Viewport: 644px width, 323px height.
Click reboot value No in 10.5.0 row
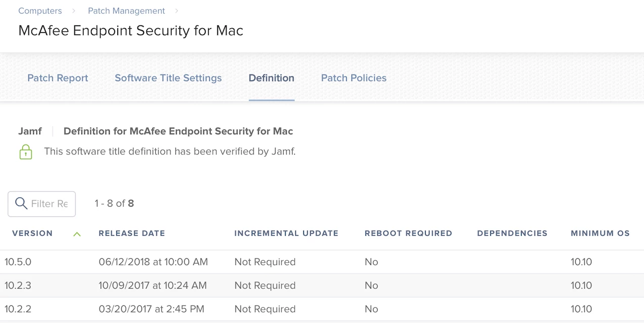pos(372,262)
